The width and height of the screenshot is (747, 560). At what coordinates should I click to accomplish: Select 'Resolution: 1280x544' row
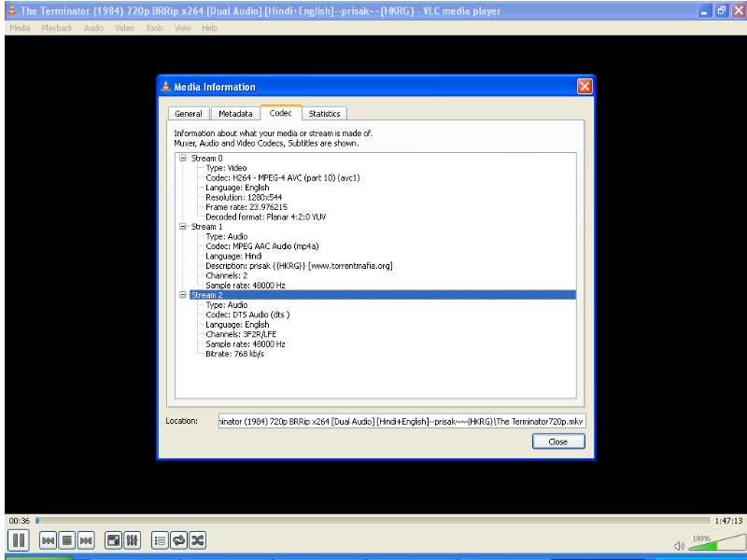pyautogui.click(x=244, y=197)
